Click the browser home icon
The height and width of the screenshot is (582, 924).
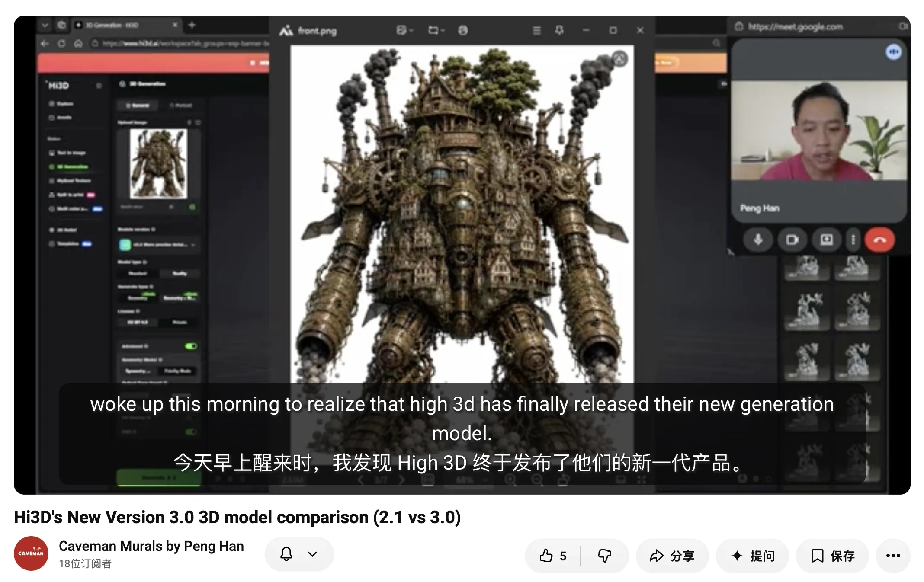78,43
